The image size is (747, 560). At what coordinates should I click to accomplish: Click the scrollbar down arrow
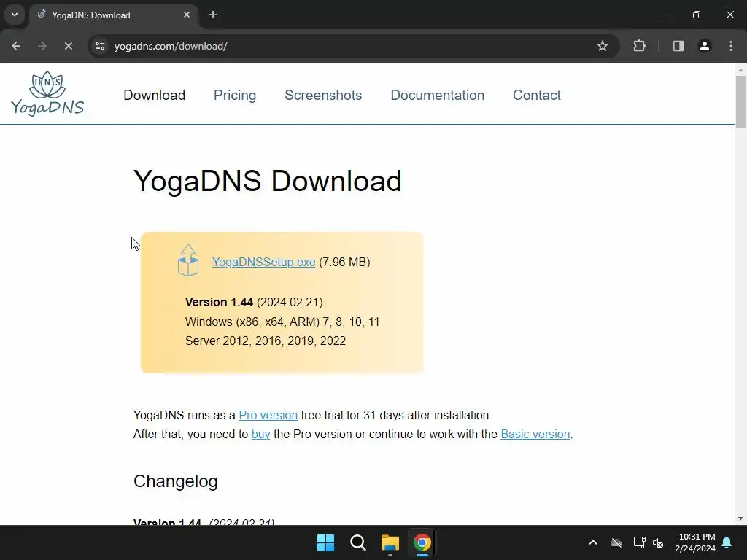coord(740,518)
